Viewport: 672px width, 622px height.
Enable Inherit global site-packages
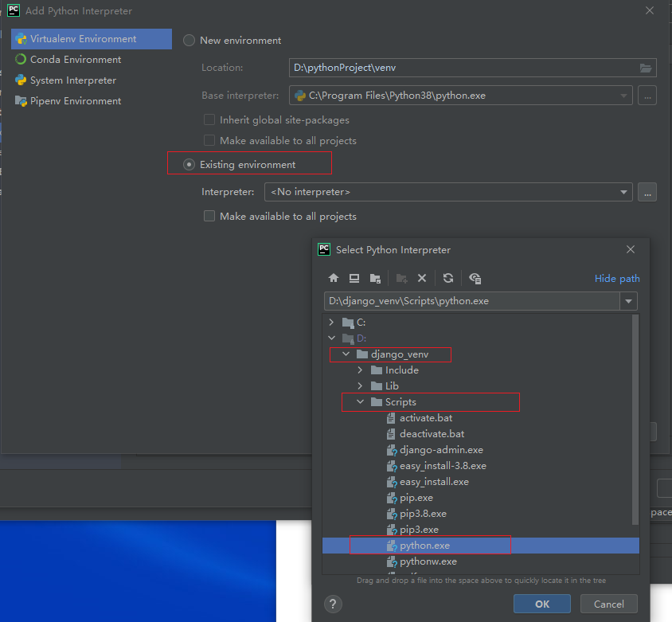[x=209, y=120]
